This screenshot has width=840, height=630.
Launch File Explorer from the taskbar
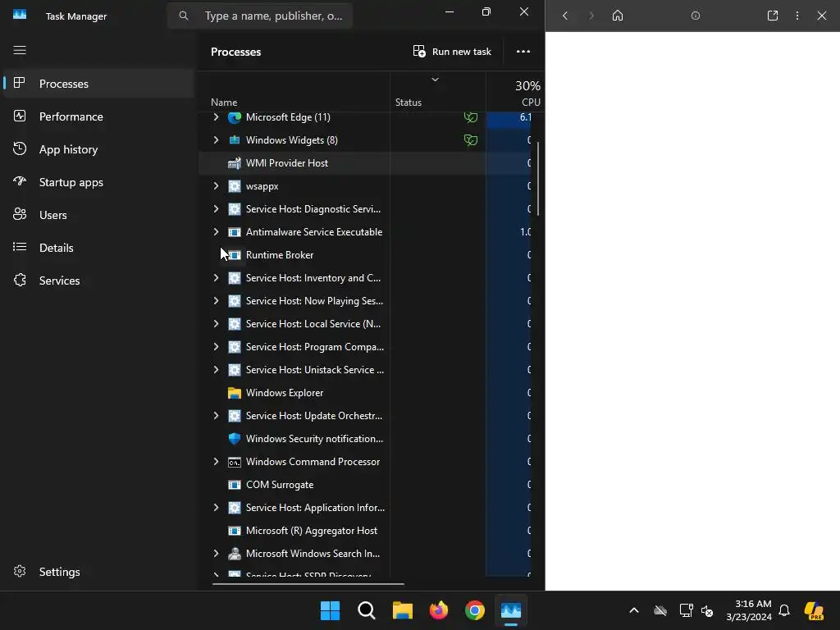point(402,610)
